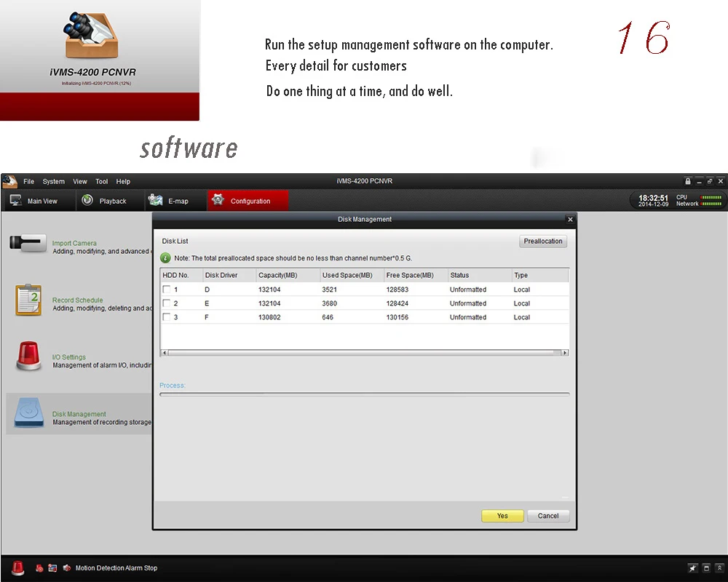728x582 pixels.
Task: Click the iVMS-4200 app logo icon
Action: coord(9,181)
